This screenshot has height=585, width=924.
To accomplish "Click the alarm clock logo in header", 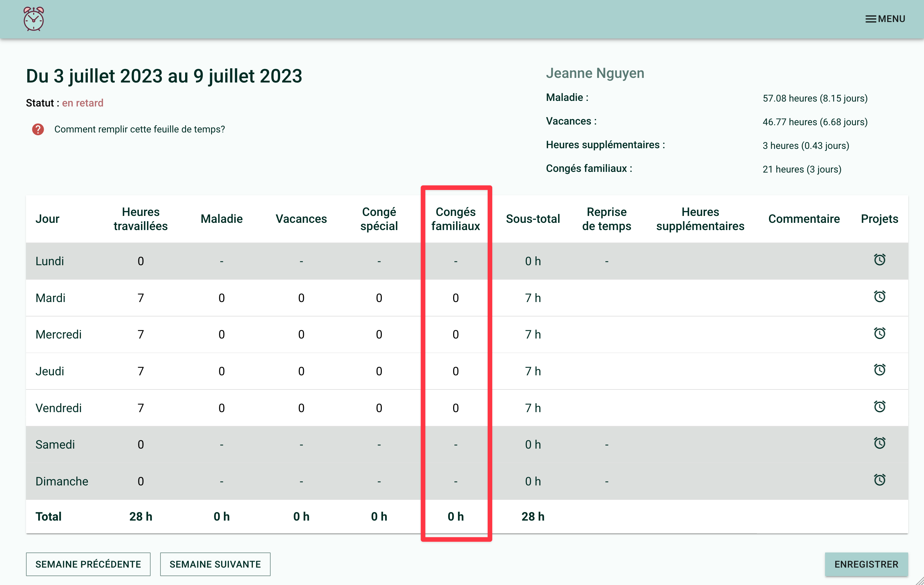I will coord(34,19).
